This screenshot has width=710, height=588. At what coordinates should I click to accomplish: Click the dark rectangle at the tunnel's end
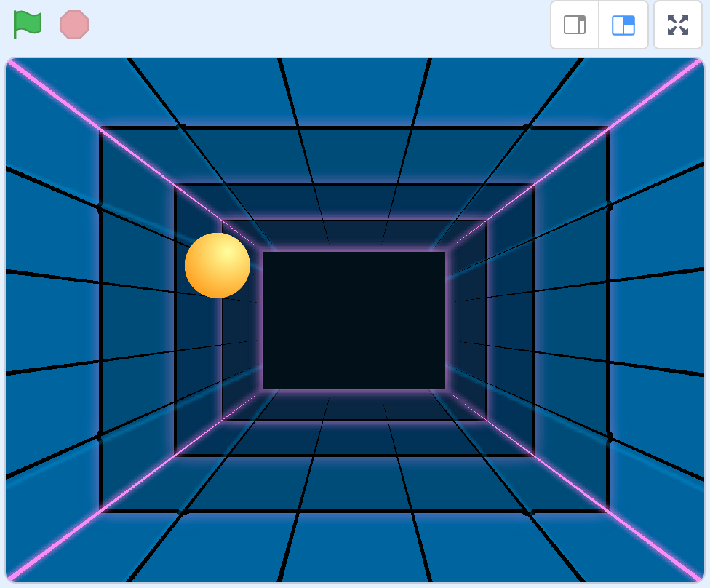[x=354, y=320]
